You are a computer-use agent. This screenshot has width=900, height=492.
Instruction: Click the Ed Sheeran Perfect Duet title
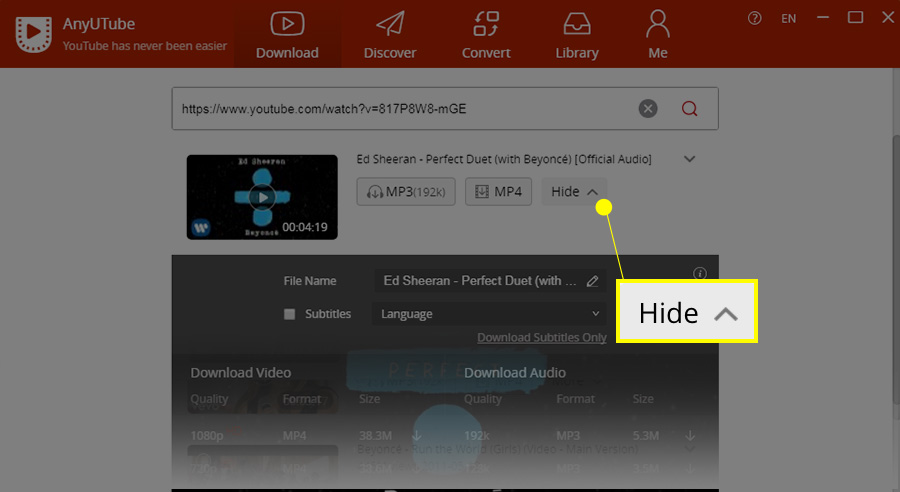504,159
